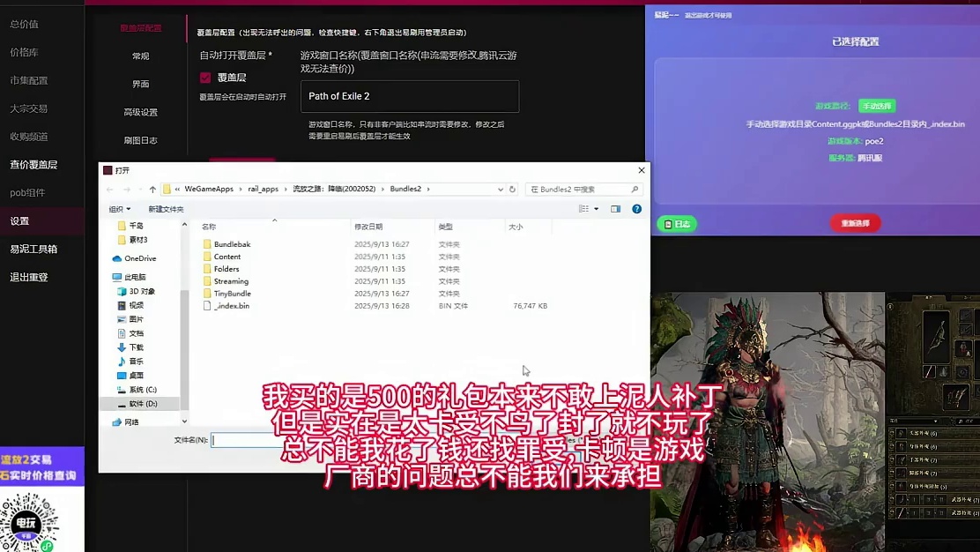Select the _index.bin file in the list

click(x=232, y=306)
